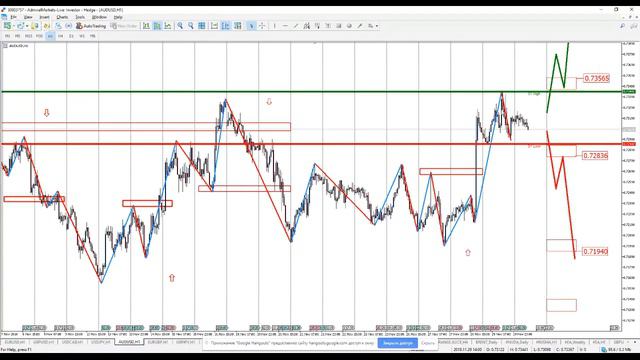The height and width of the screenshot is (360, 640).
Task: Select the Trendline drawing tool
Action: tap(296, 26)
